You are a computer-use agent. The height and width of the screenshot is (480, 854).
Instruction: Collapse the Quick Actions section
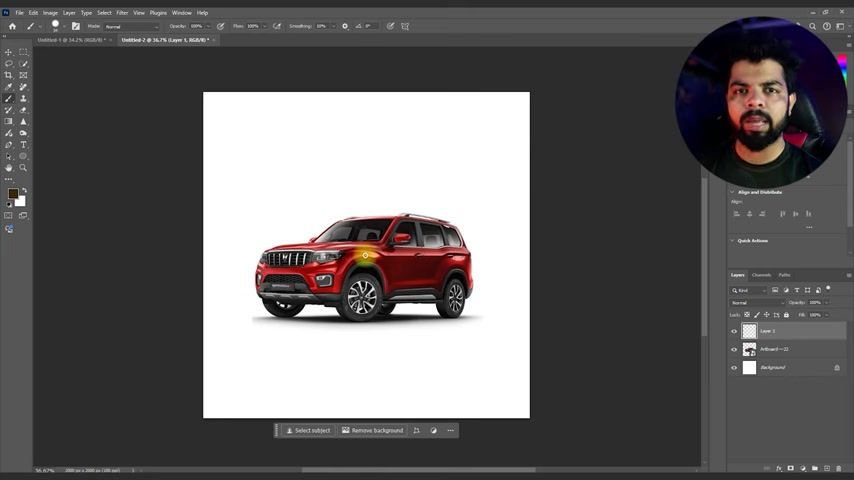(x=732, y=240)
